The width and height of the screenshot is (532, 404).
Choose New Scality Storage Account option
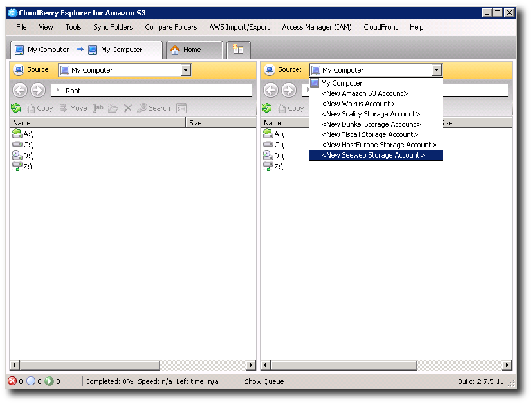(x=376, y=114)
